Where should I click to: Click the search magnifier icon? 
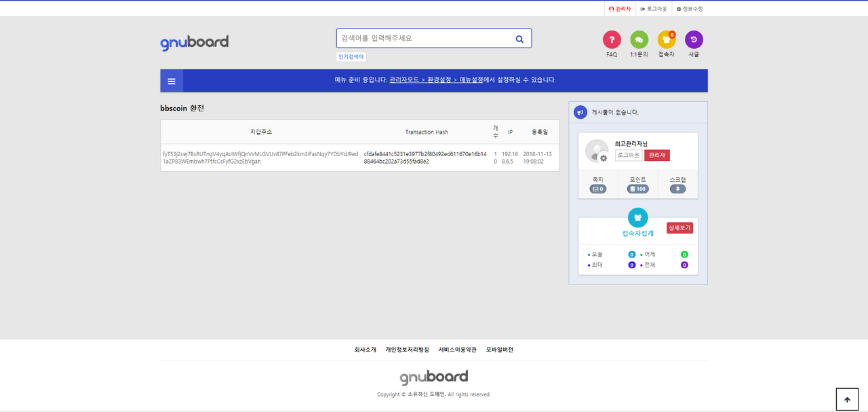(519, 39)
